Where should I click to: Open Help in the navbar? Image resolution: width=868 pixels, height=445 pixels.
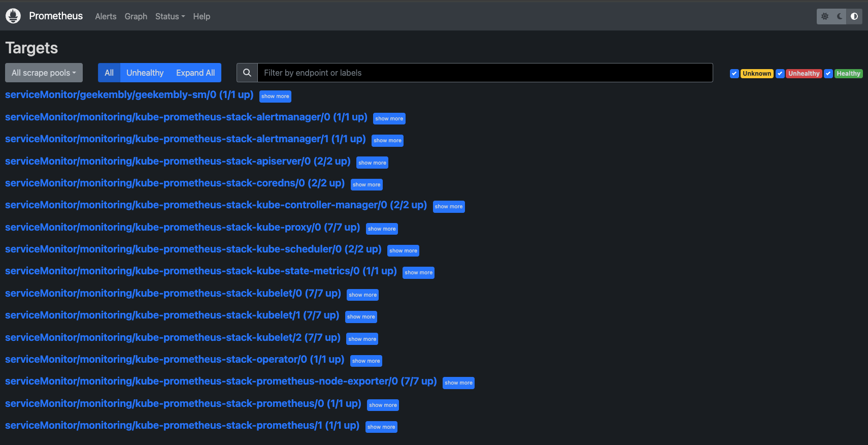tap(202, 16)
